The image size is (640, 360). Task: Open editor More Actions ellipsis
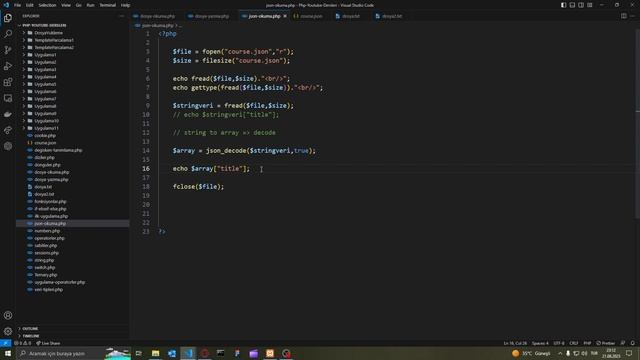pos(633,16)
